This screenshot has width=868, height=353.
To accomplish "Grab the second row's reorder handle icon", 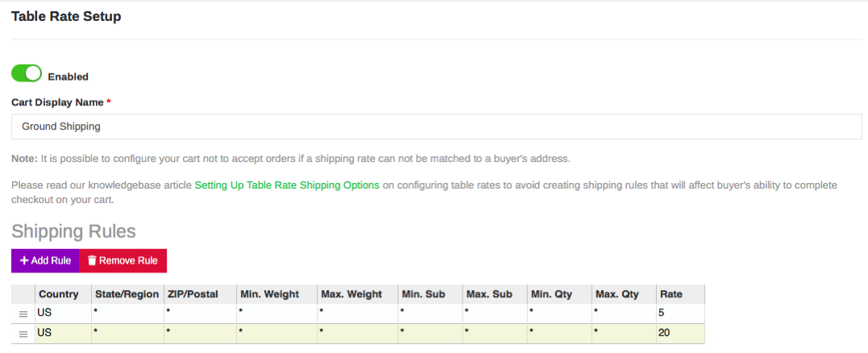I will 23,334.
